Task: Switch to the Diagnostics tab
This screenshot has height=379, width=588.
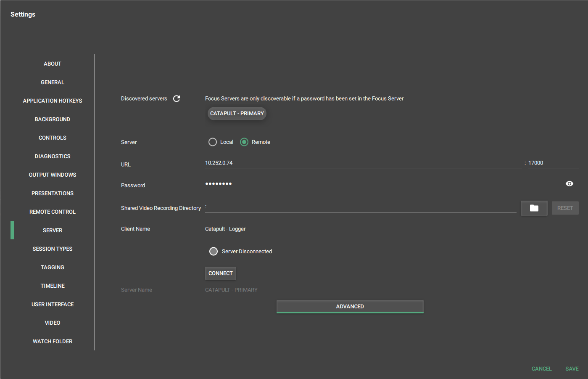Action: tap(53, 156)
